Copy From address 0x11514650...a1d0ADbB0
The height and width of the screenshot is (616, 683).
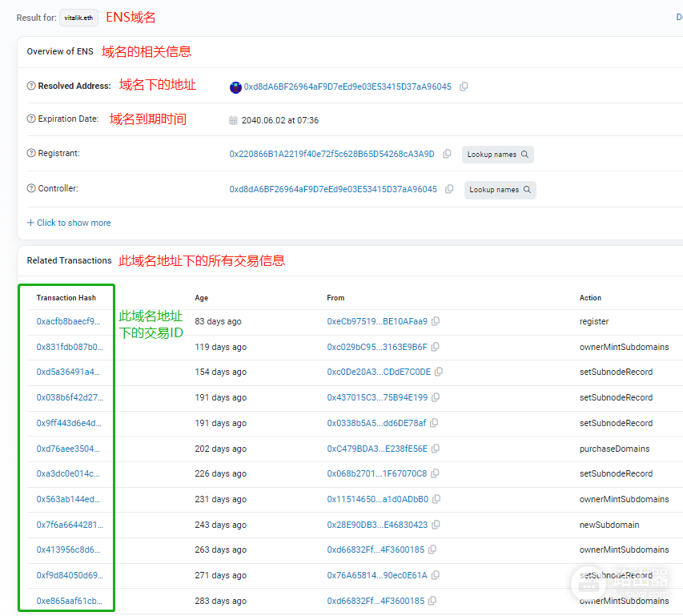[x=436, y=499]
